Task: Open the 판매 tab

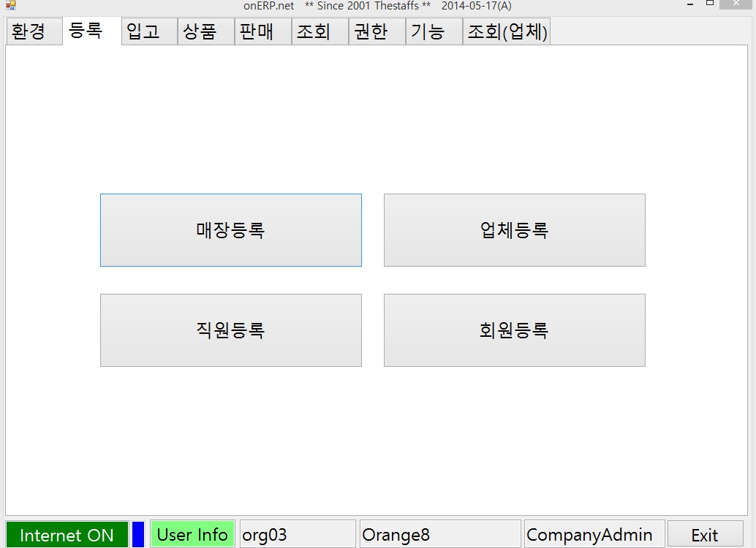Action: tap(262, 32)
